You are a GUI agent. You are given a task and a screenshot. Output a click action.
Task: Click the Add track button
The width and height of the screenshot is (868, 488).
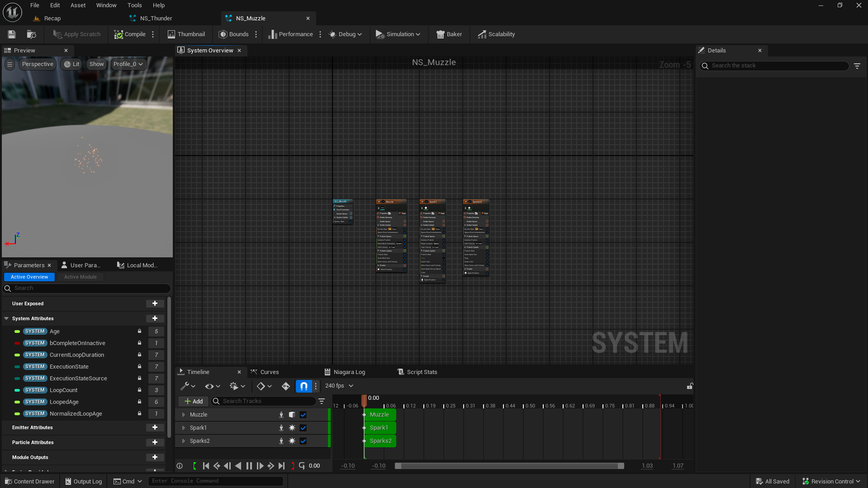tap(193, 401)
